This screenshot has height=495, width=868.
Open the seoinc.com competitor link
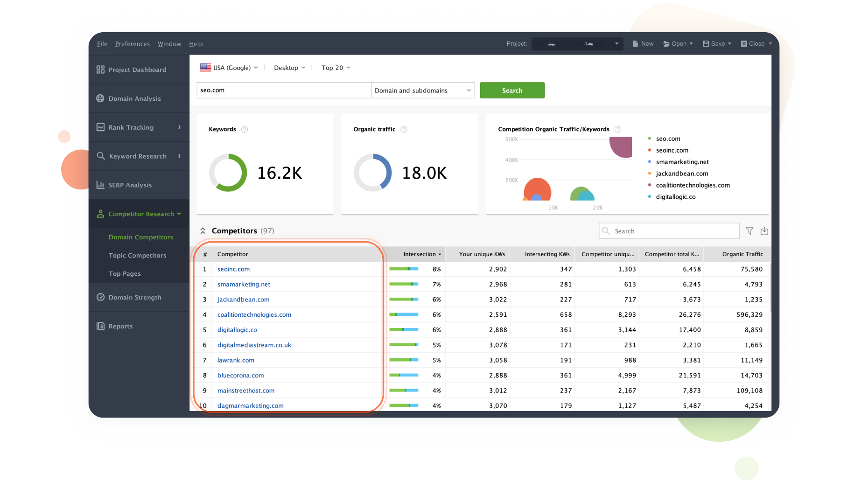click(233, 269)
